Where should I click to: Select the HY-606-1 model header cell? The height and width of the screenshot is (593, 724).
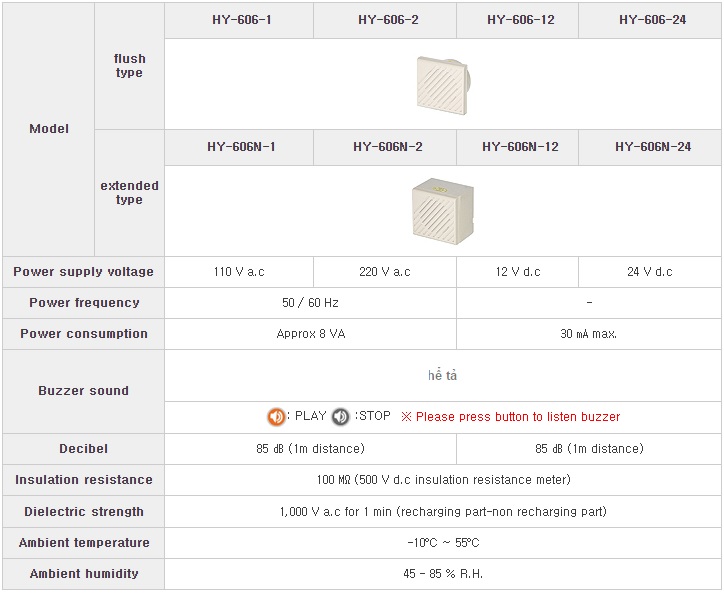(x=239, y=21)
